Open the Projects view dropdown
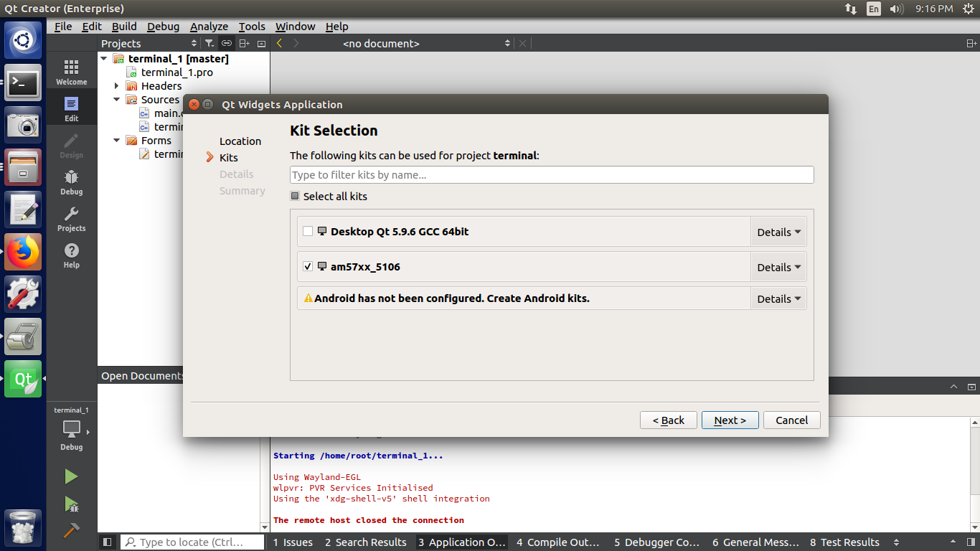Image resolution: width=980 pixels, height=551 pixels. point(149,44)
